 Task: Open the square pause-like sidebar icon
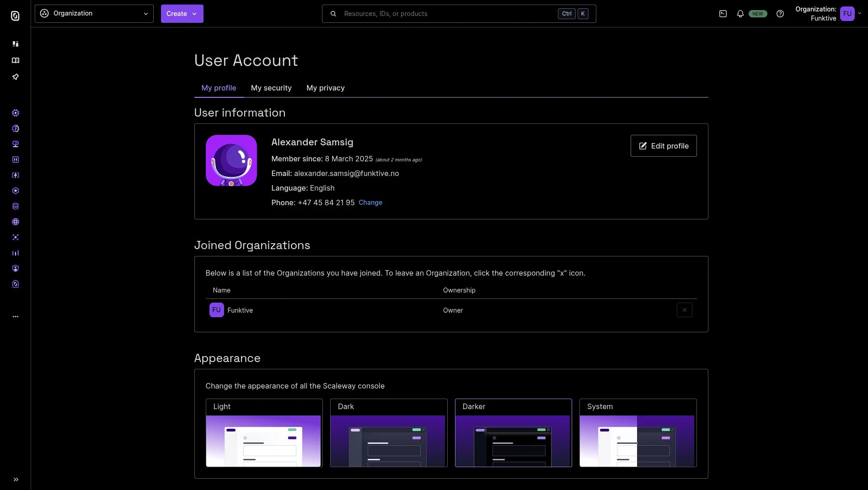[16, 160]
